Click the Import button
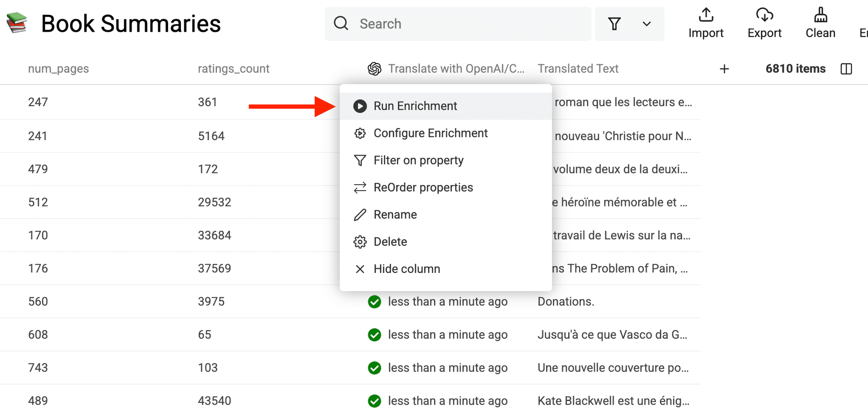The width and height of the screenshot is (868, 416). pos(706,22)
